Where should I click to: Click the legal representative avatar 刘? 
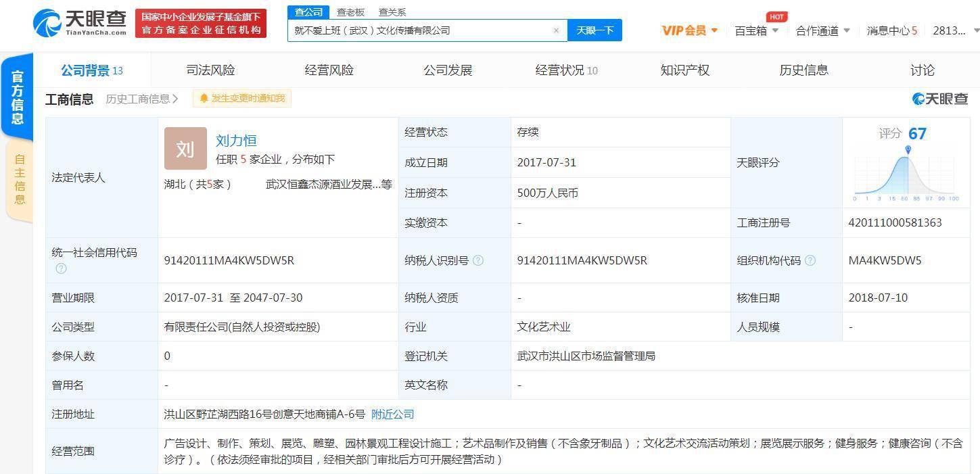coord(185,149)
